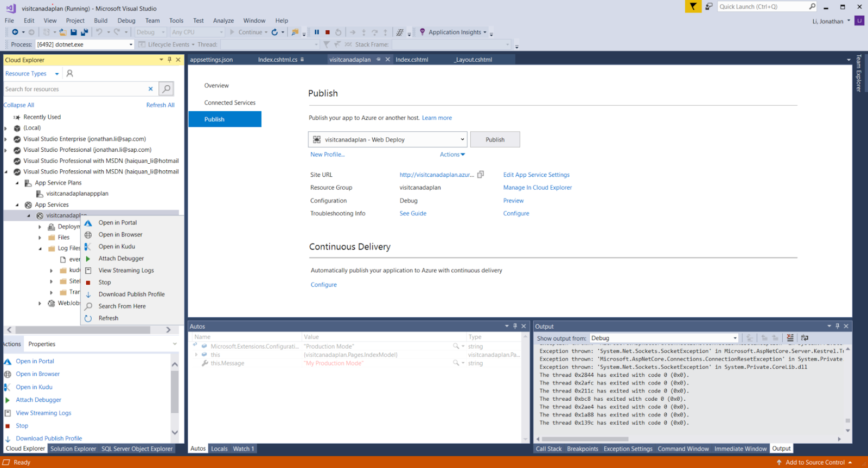
Task: Click the New Profile... link
Action: (328, 155)
